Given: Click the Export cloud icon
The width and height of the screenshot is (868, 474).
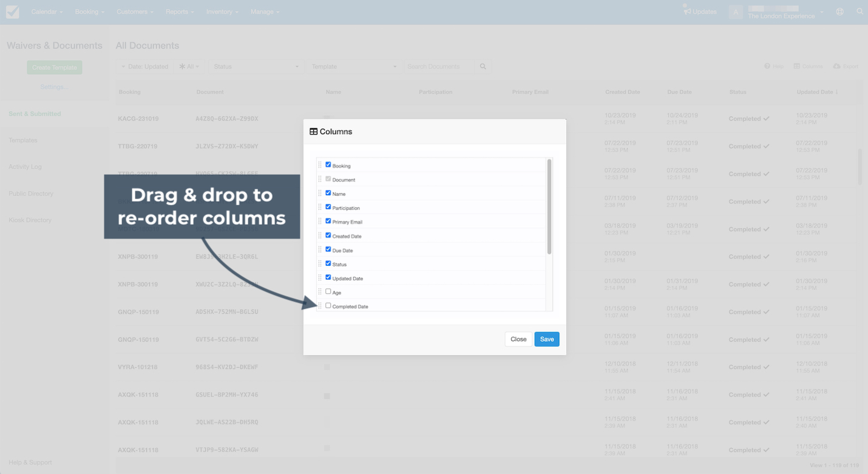Looking at the screenshot, I should click(837, 66).
